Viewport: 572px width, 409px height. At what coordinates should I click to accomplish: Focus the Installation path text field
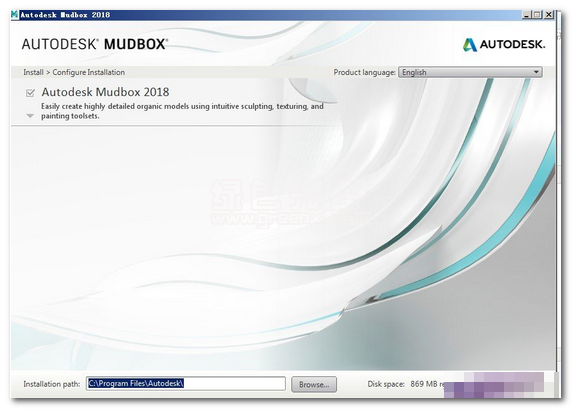click(x=186, y=383)
